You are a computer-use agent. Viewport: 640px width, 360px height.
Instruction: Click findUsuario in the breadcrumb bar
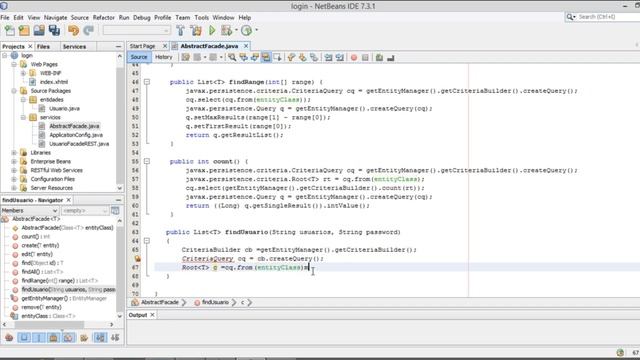point(216,302)
